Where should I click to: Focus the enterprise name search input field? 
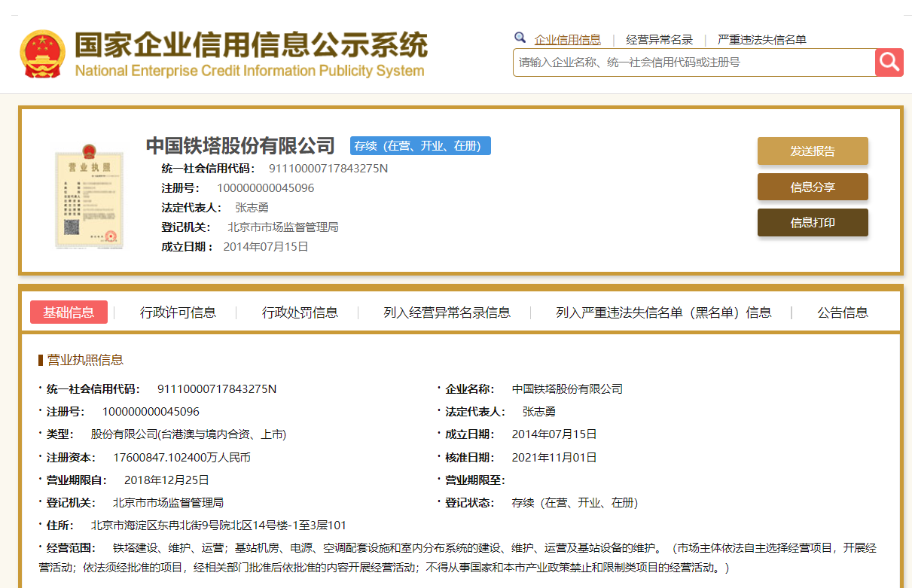pyautogui.click(x=693, y=62)
